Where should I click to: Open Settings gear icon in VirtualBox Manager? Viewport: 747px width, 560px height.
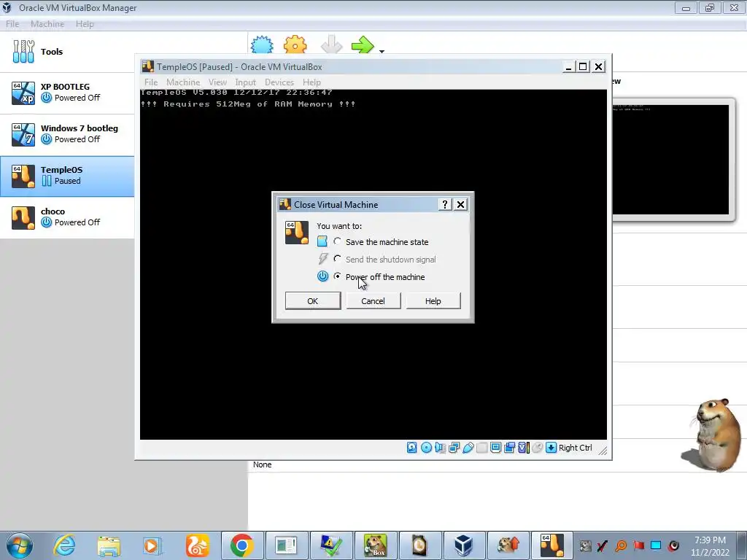(x=295, y=45)
